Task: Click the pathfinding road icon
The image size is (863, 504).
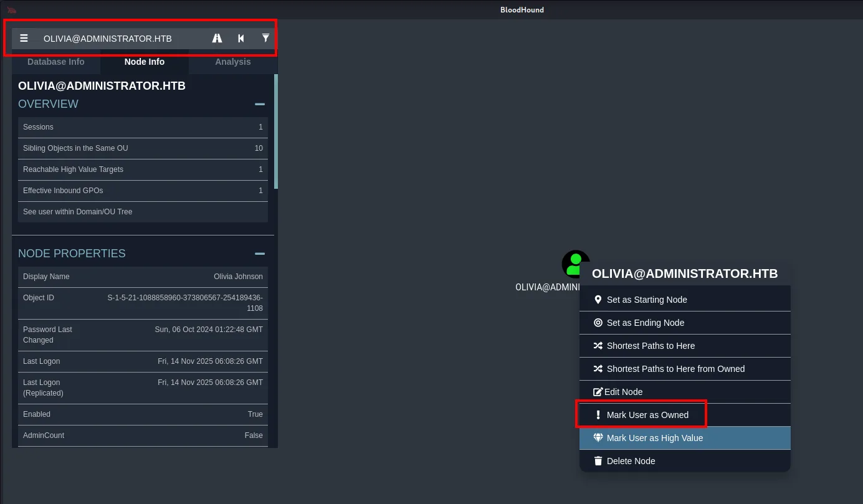Action: [x=217, y=39]
